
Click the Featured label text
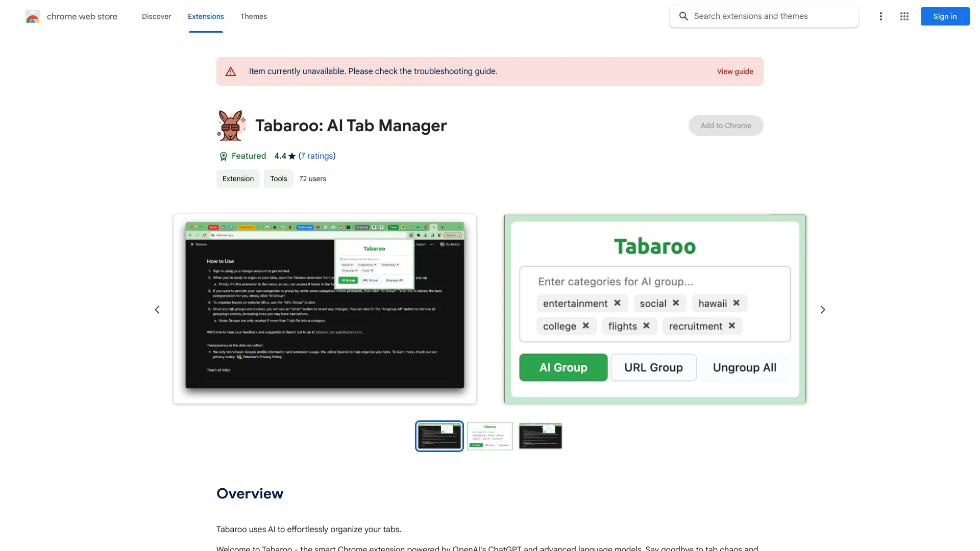pyautogui.click(x=249, y=156)
